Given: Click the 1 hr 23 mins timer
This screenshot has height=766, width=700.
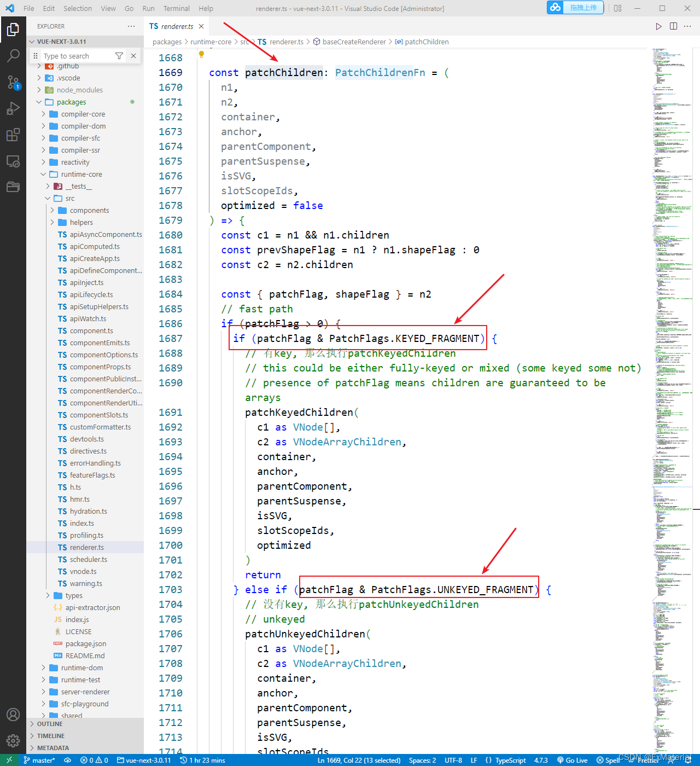Looking at the screenshot, I should [202, 760].
